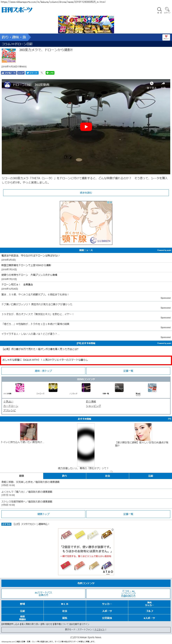Image resolution: width=172 pixels, height=644 pixels.
Task: Open the 趣味・旅トップ button
Action: 43,371
